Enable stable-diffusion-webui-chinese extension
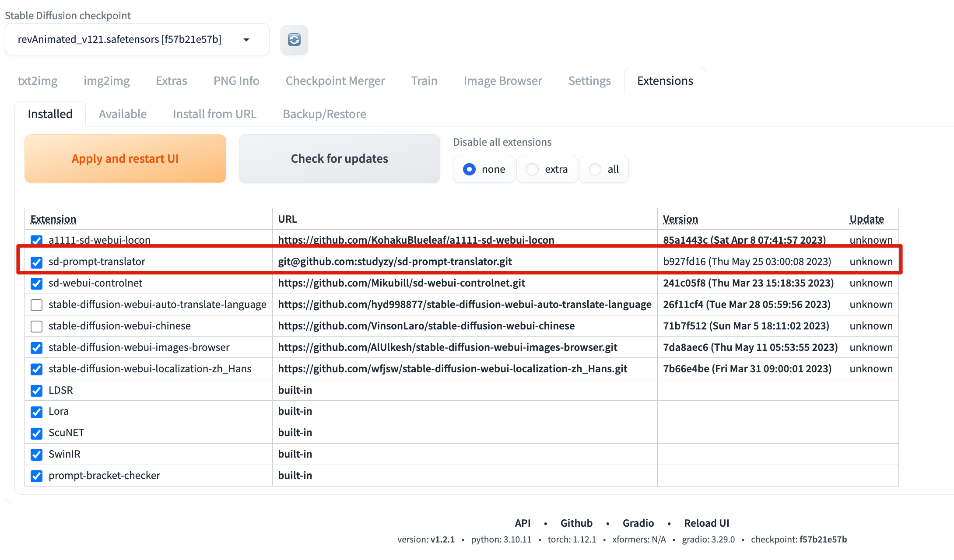The image size is (954, 560). pyautogui.click(x=37, y=326)
